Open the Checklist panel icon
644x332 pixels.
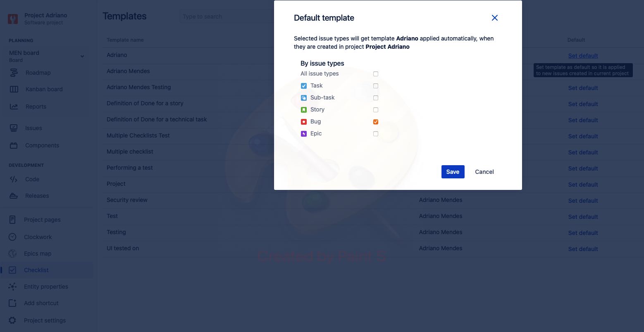pos(12,270)
